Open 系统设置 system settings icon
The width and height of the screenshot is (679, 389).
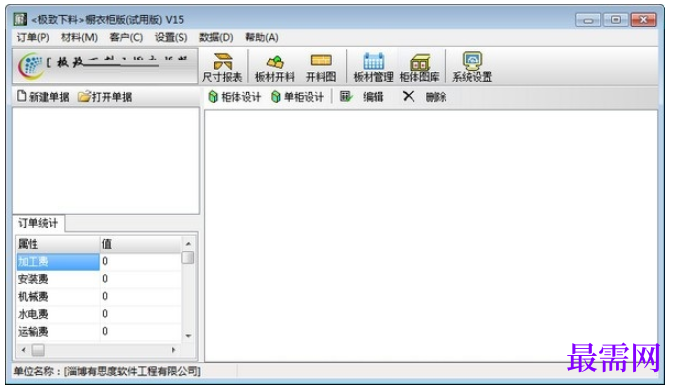[x=472, y=67]
